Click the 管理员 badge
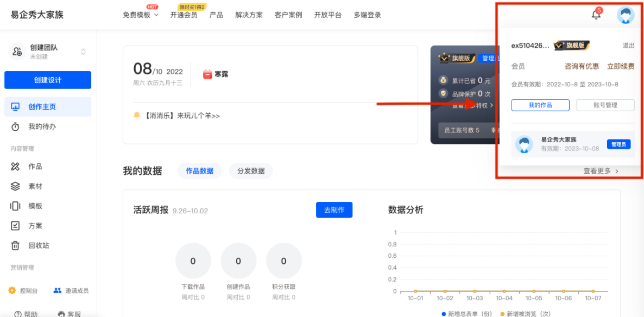The height and width of the screenshot is (317, 644). click(x=619, y=144)
